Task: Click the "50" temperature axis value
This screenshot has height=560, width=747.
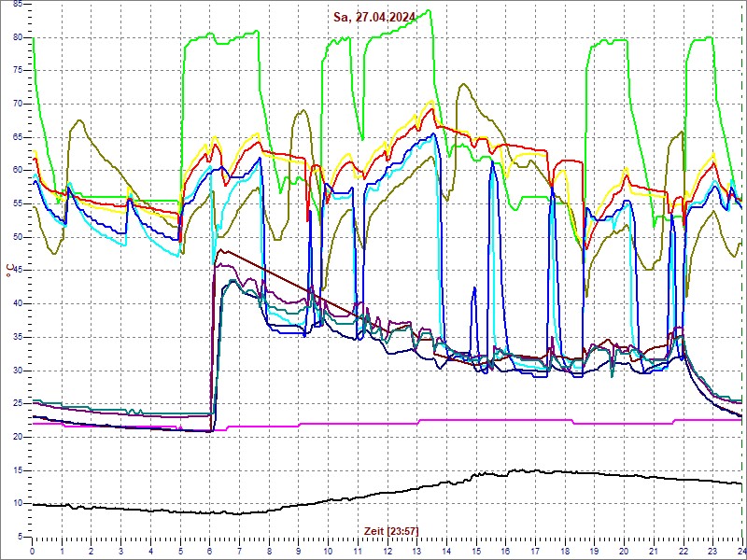Action: pos(17,237)
